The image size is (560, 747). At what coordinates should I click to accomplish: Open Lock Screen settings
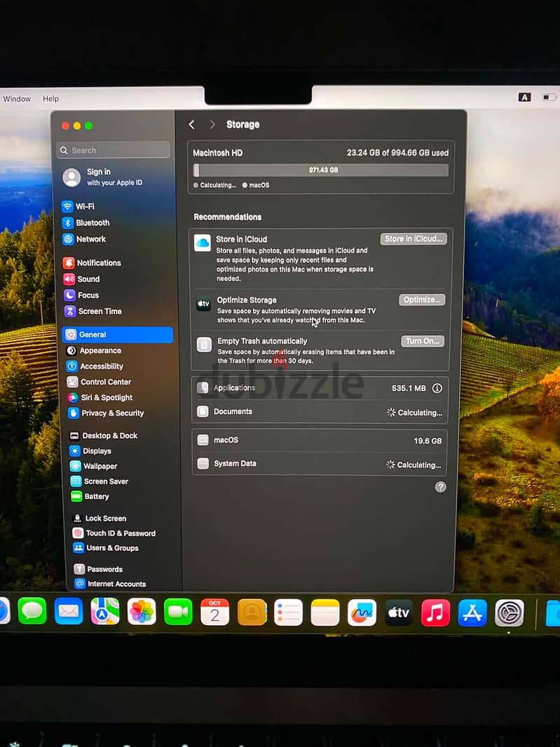click(100, 519)
